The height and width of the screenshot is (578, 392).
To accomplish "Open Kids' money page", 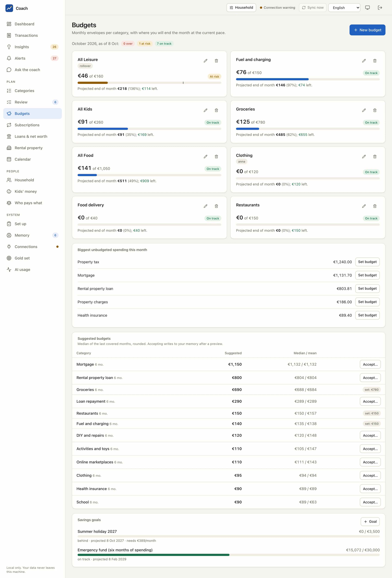I will pyautogui.click(x=33, y=191).
